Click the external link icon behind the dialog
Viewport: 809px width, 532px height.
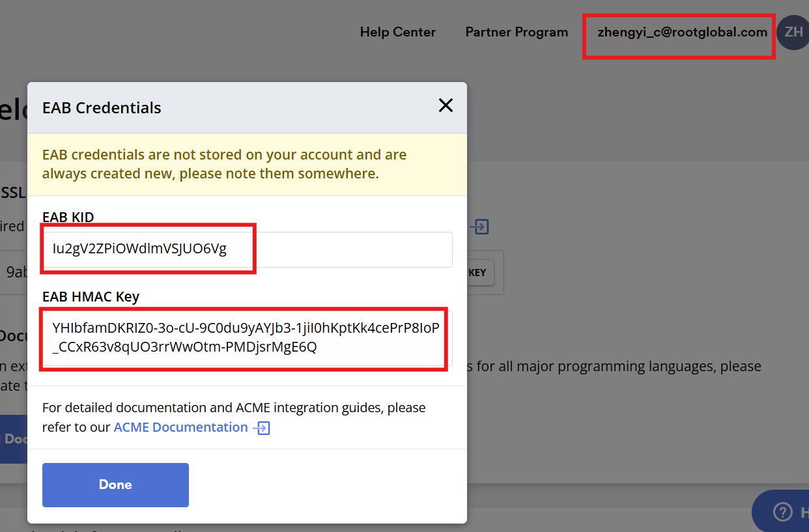[x=480, y=227]
